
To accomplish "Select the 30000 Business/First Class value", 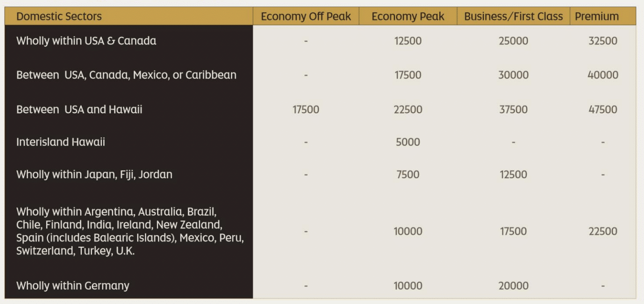I will click(x=513, y=75).
